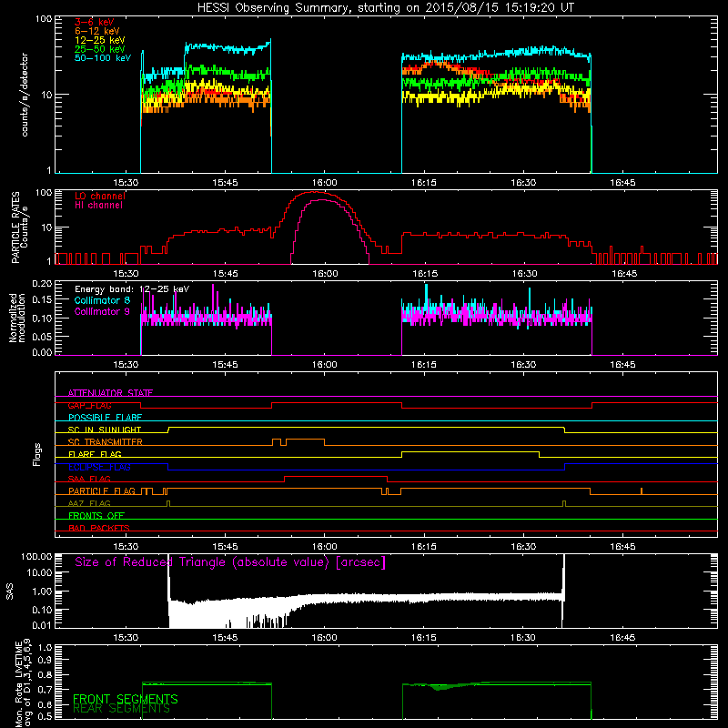Click the yellow "12-25 keV" legend entry
The image size is (728, 728).
[x=100, y=40]
